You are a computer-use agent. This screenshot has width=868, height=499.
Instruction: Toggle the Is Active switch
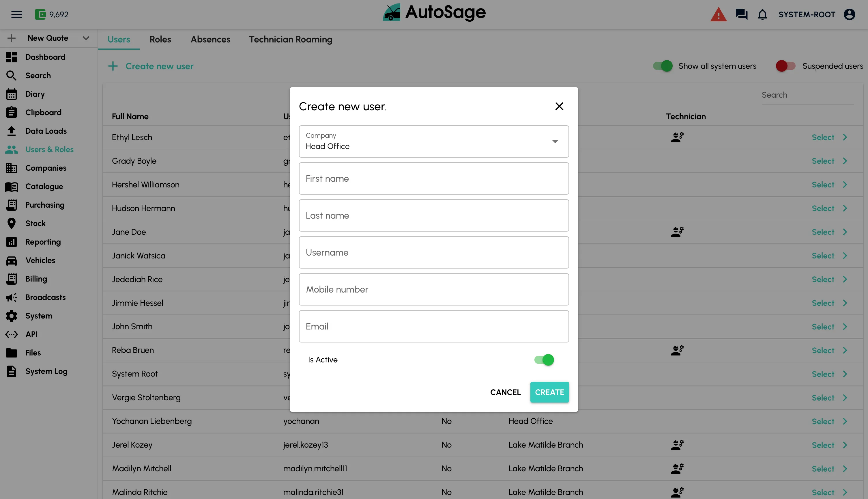544,360
